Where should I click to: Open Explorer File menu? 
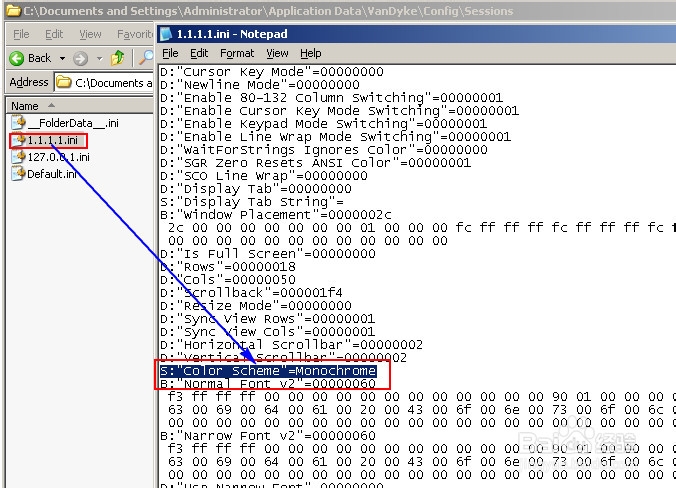point(21,34)
